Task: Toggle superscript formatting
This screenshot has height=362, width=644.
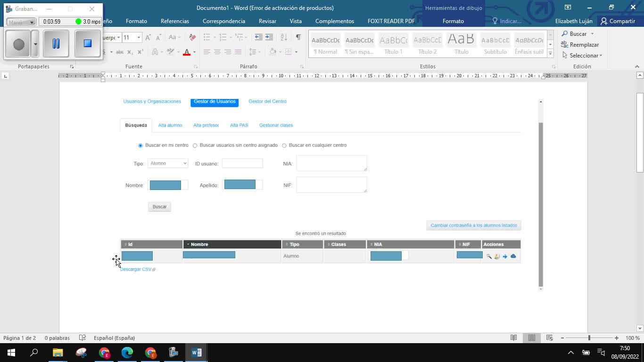Action: click(140, 52)
